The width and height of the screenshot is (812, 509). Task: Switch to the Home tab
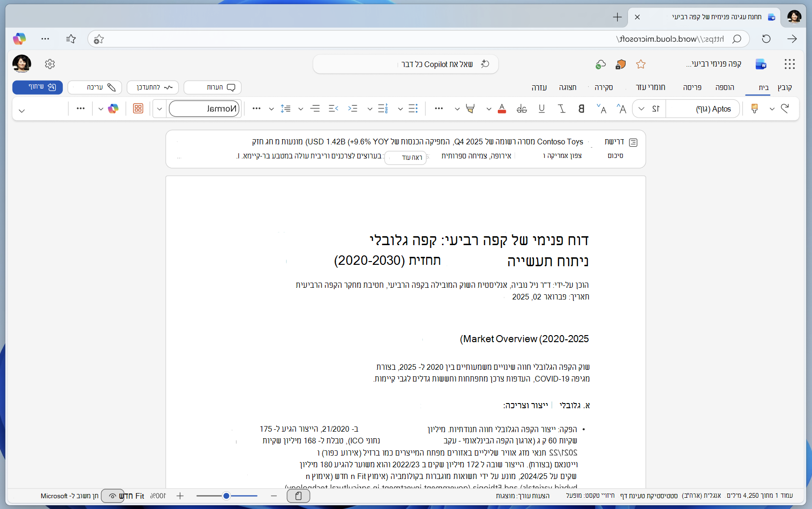coord(764,88)
